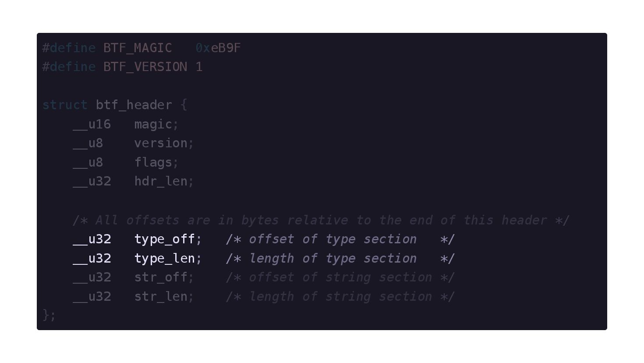Click the __u16 type on magic line
The image size is (644, 363).
coord(92,125)
